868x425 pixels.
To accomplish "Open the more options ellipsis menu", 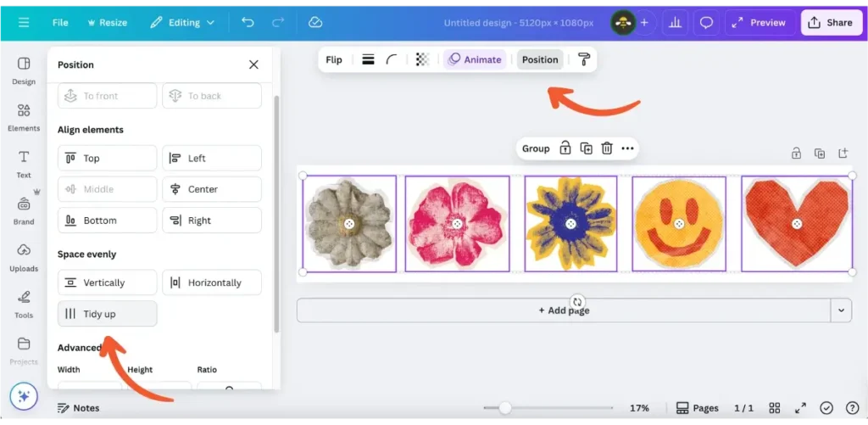I will (627, 148).
